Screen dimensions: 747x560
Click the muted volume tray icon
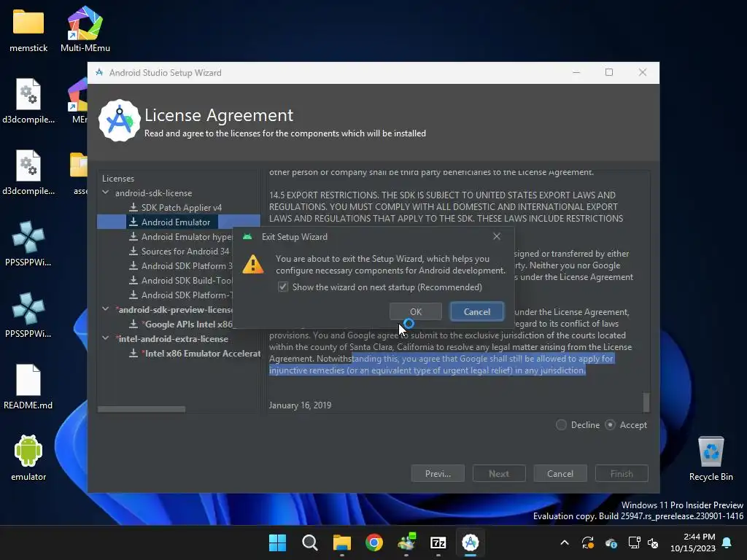[x=653, y=542]
